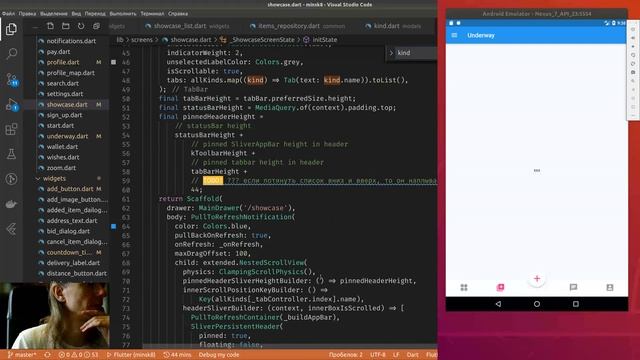Click master* branch in status bar
The height and width of the screenshot is (360, 640).
22,355
